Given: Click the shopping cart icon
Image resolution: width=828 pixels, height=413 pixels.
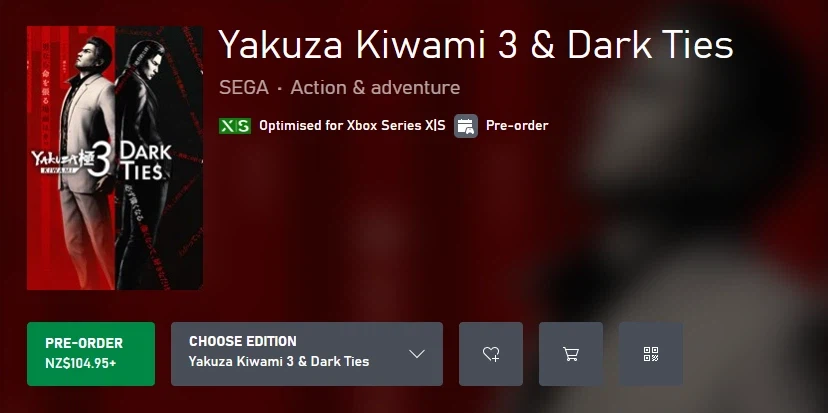Looking at the screenshot, I should tap(571, 354).
